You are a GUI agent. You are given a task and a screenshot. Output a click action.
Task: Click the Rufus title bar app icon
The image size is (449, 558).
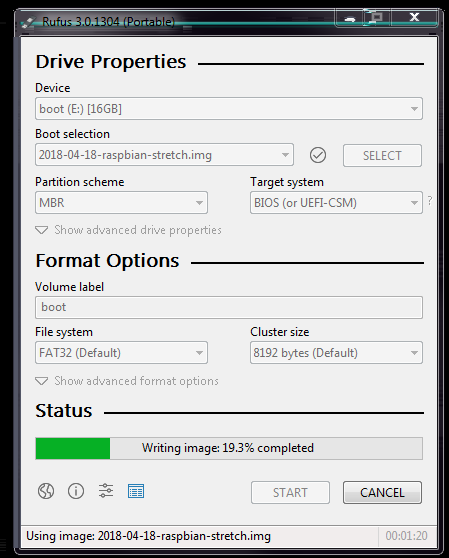point(28,22)
